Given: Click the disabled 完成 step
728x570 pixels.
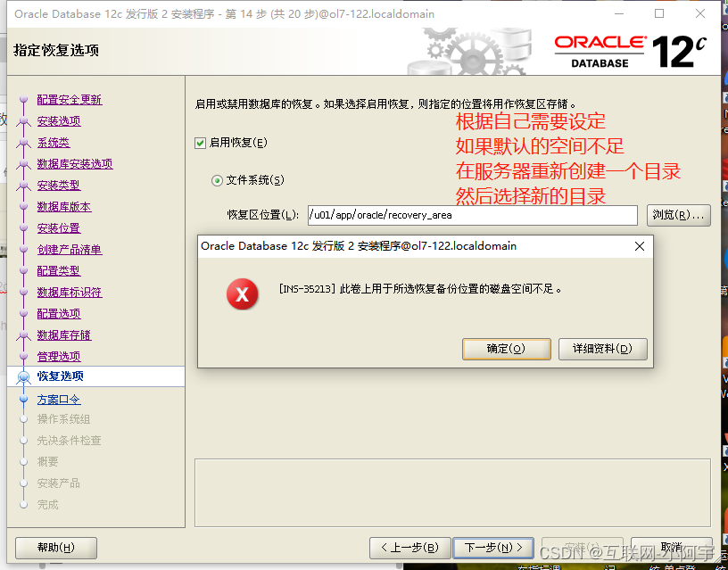Looking at the screenshot, I should [x=48, y=505].
